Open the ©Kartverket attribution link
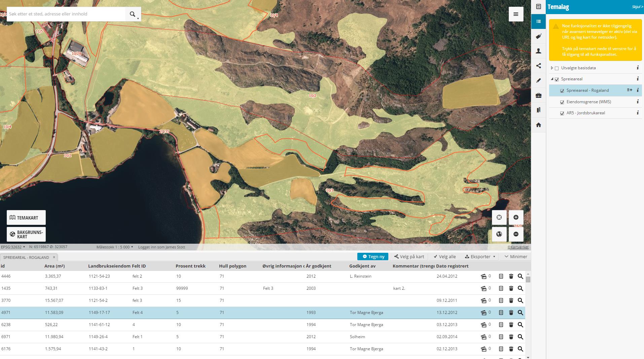Viewport: 644px width, 359px height. click(518, 247)
